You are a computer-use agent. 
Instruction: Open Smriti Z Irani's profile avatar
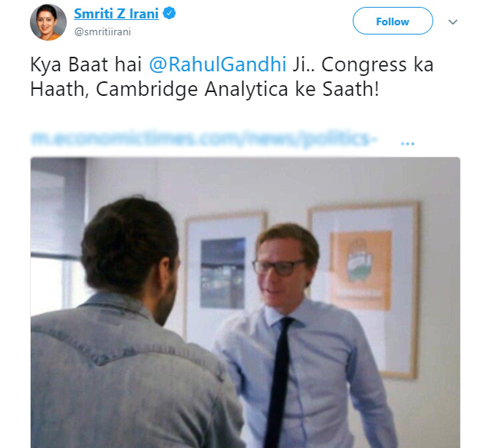pyautogui.click(x=48, y=22)
